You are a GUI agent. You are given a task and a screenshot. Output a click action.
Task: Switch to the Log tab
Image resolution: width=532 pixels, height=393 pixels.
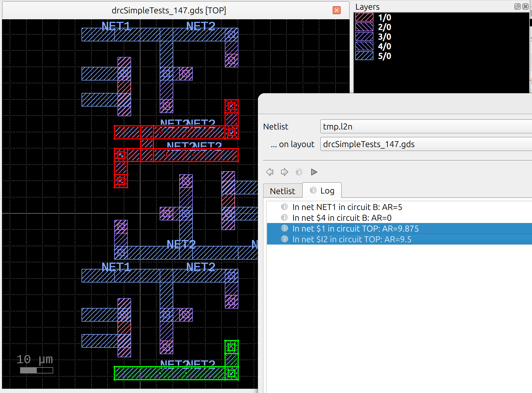pyautogui.click(x=322, y=191)
